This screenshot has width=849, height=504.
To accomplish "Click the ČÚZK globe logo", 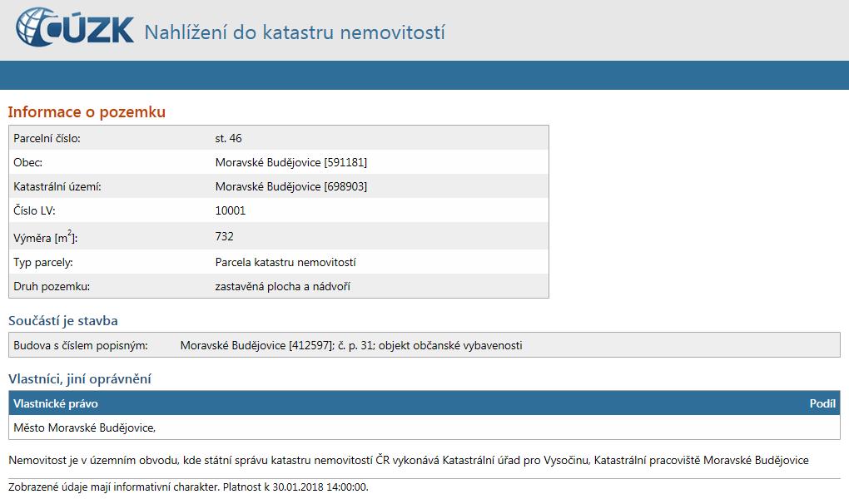I will [74, 27].
